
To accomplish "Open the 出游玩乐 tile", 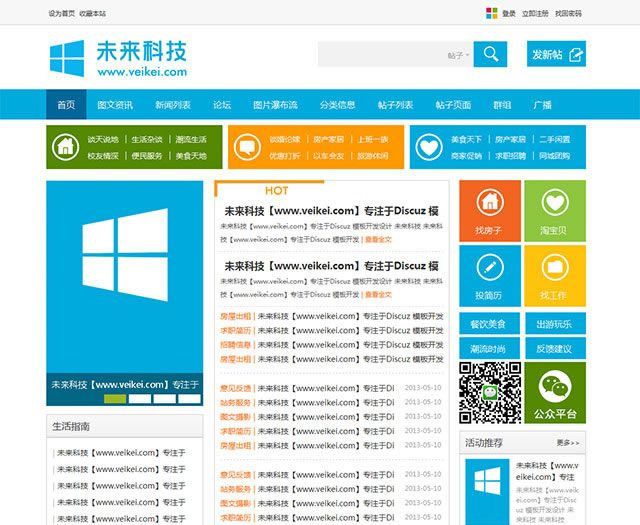I will pyautogui.click(x=556, y=323).
